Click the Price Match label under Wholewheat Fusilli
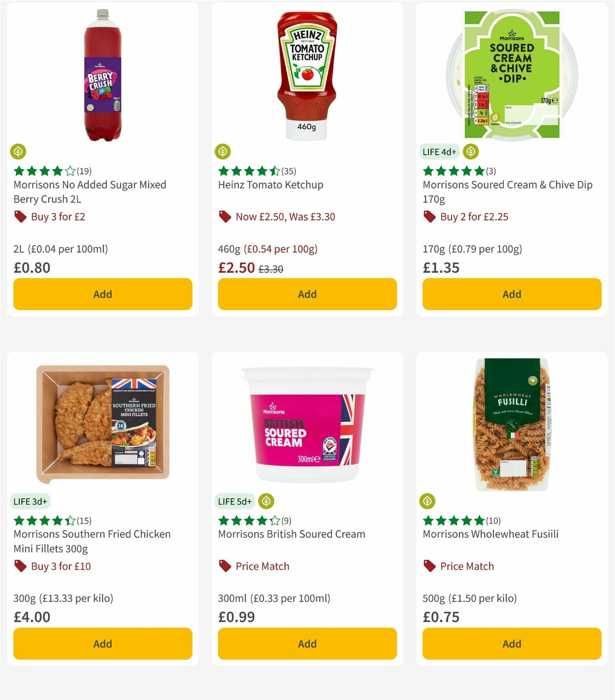The image size is (615, 700). pyautogui.click(x=467, y=566)
